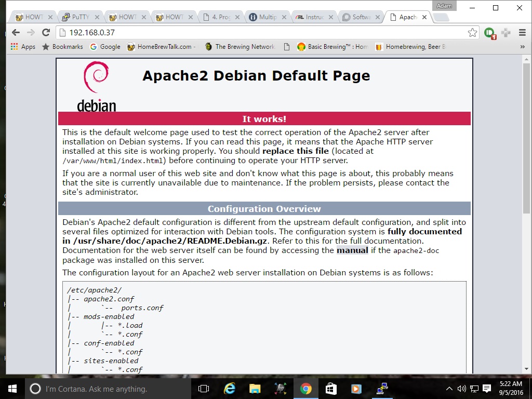Open the Bookmarks star folder

[x=62, y=47]
